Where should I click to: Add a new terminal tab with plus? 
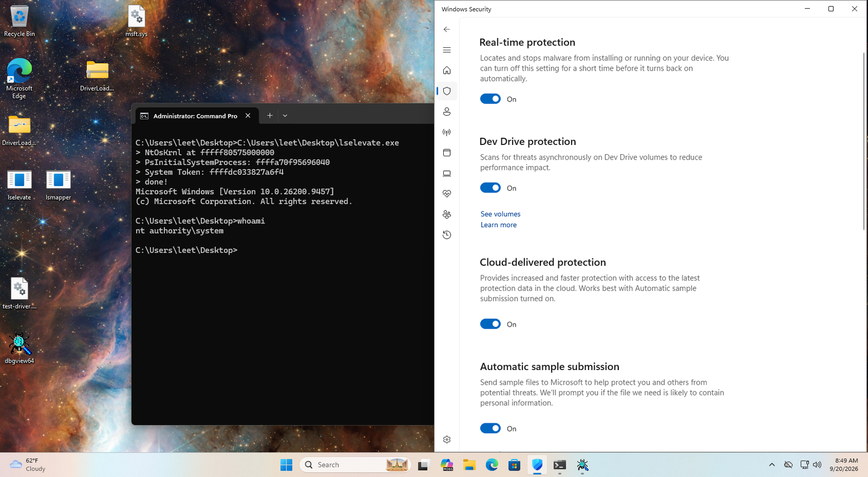(270, 116)
